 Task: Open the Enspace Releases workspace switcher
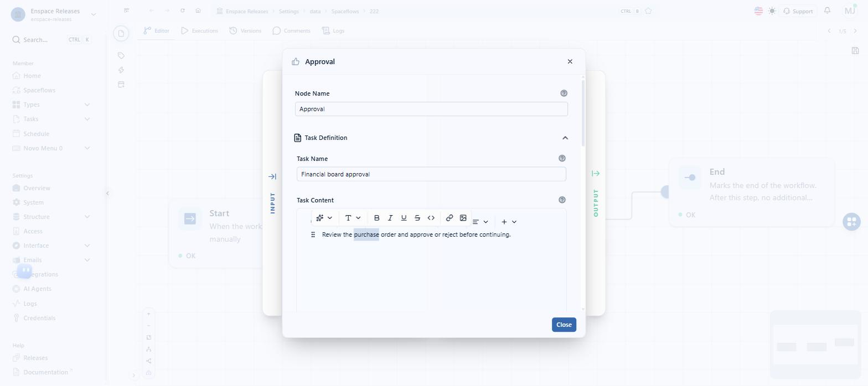coord(53,14)
